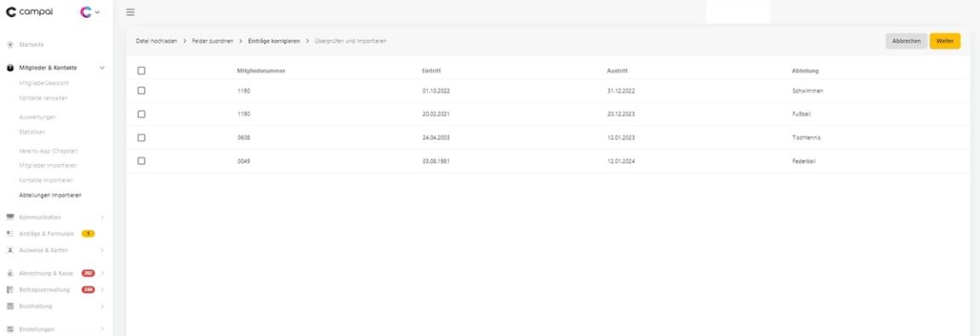Toggle the select-all checkbox in header
Viewport: 980px width, 336px height.
click(x=141, y=71)
